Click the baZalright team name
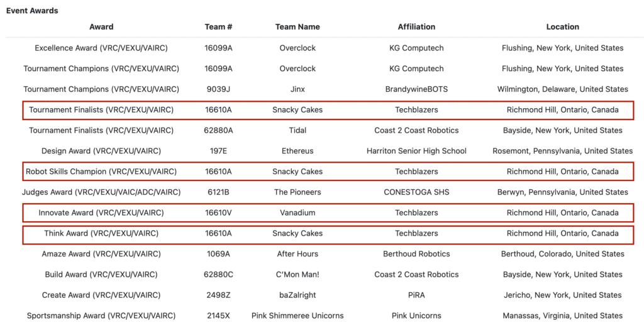This screenshot has height=330, width=644. 297,295
